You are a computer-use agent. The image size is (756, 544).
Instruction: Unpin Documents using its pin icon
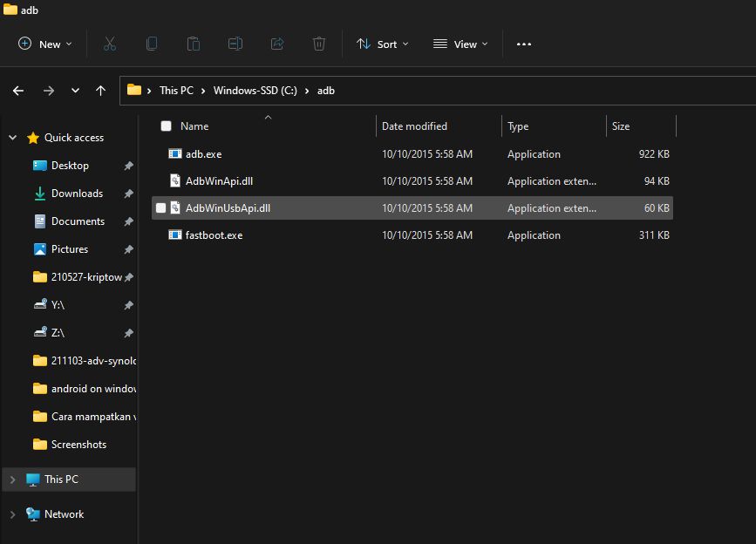(x=128, y=221)
